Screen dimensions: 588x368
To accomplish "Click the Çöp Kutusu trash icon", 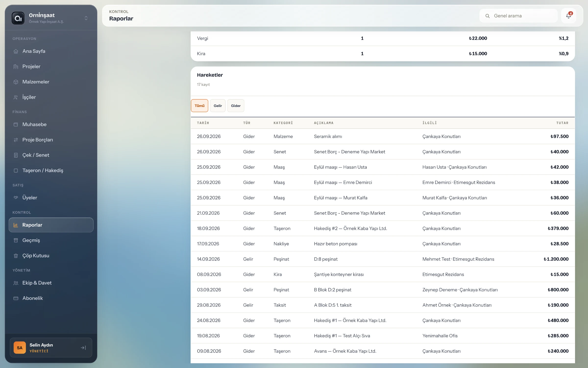I will [16, 256].
